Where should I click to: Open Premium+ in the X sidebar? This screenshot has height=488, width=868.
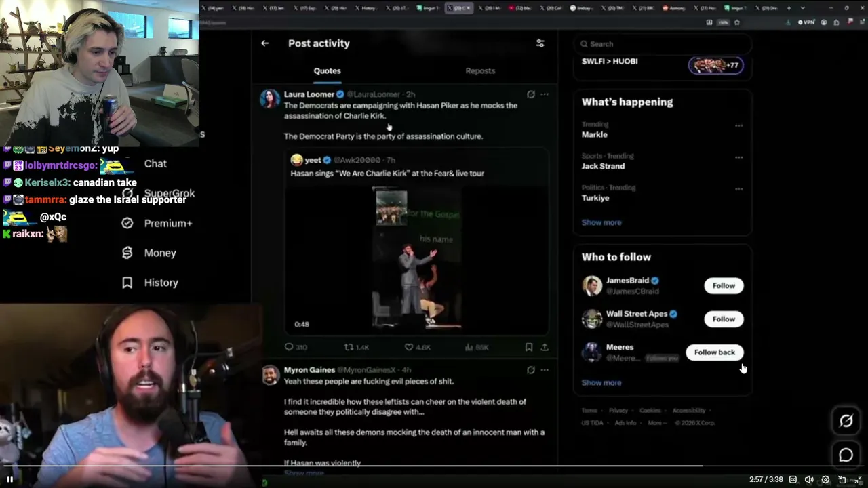(167, 223)
